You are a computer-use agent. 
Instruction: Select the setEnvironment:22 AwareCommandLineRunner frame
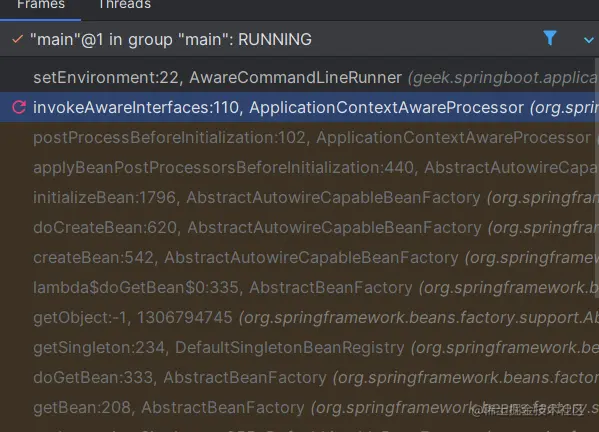300,78
